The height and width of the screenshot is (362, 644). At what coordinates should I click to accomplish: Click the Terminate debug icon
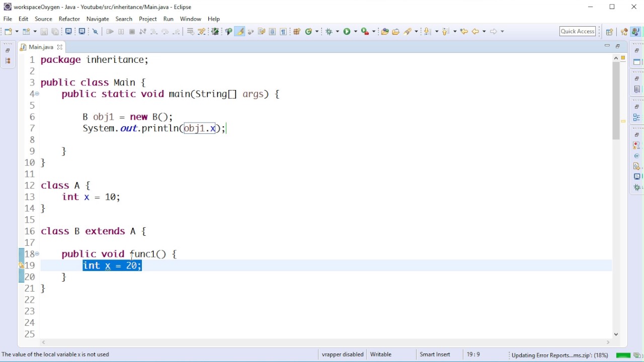[x=132, y=31]
